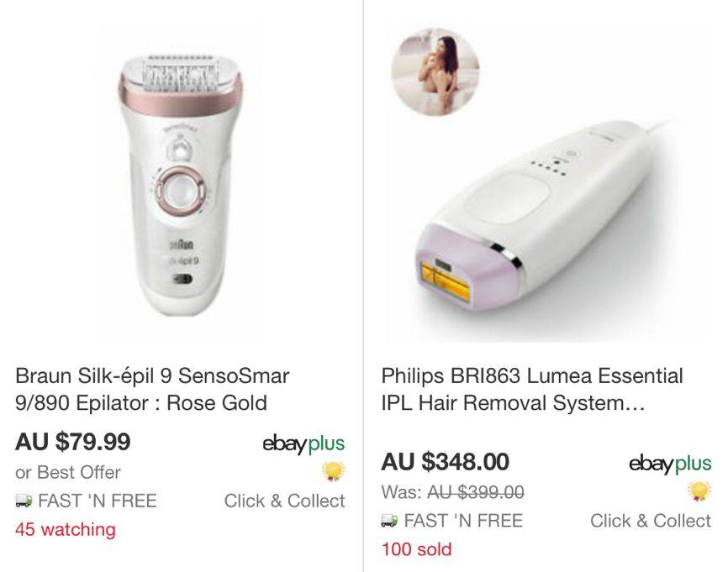728x572 pixels.
Task: Select the AU $79.99 price
Action: [73, 441]
